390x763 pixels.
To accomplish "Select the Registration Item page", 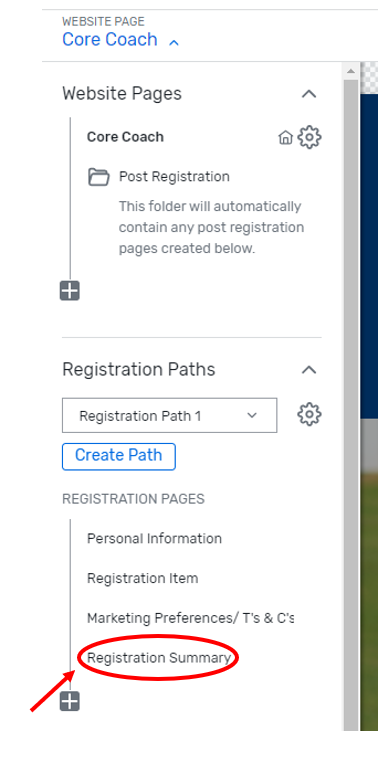I will tap(143, 579).
